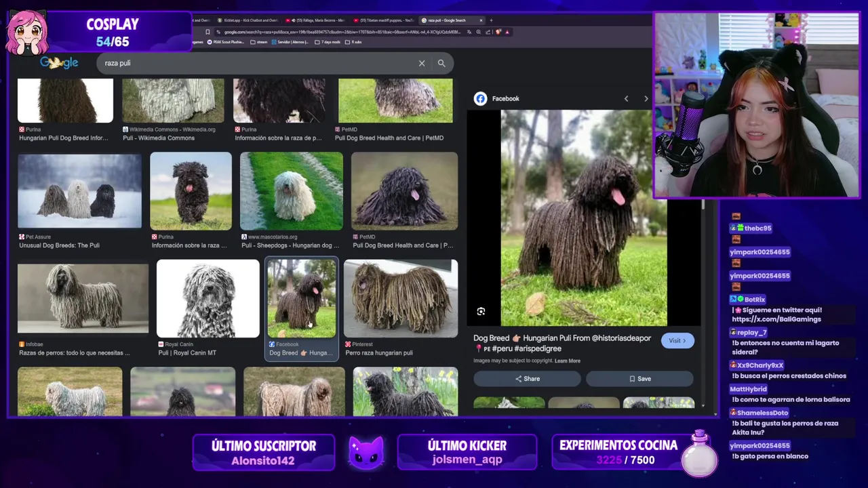Click the large Puli preview image

pos(584,218)
